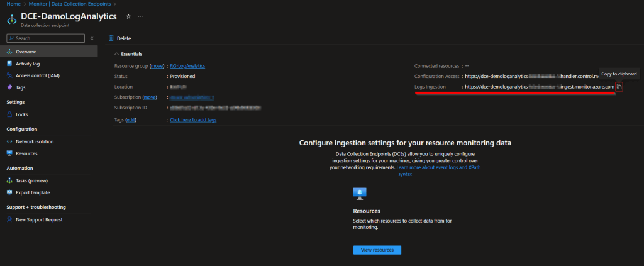Click the favorite star icon beside the title
This screenshot has height=266, width=644.
tap(128, 16)
